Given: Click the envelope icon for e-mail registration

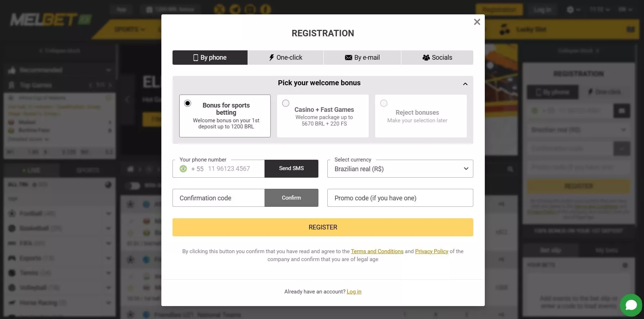Looking at the screenshot, I should [348, 58].
